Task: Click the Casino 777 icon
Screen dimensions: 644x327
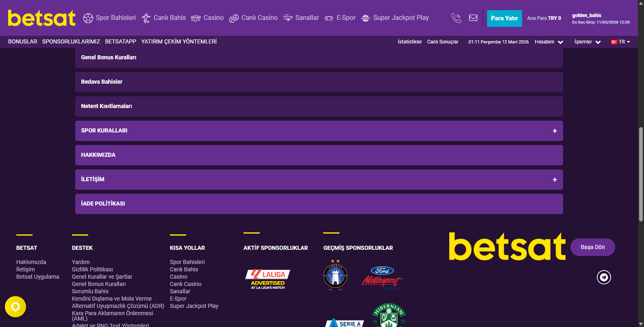Action: [196, 18]
